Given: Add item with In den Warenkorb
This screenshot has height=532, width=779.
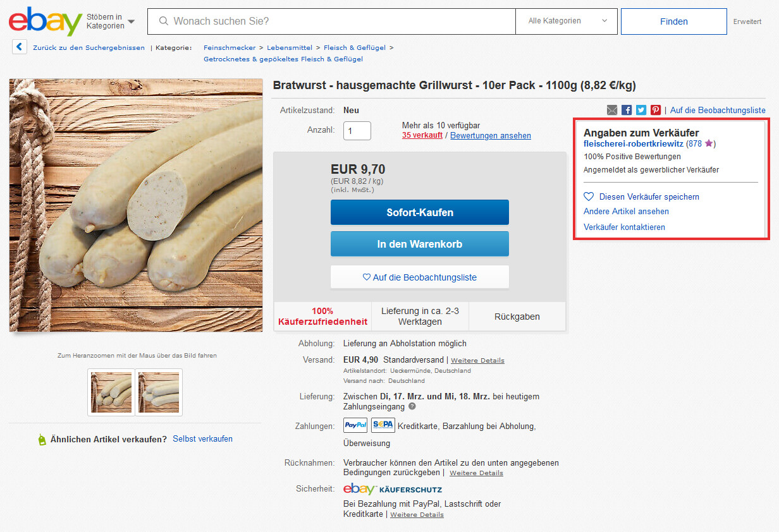Looking at the screenshot, I should (x=420, y=244).
